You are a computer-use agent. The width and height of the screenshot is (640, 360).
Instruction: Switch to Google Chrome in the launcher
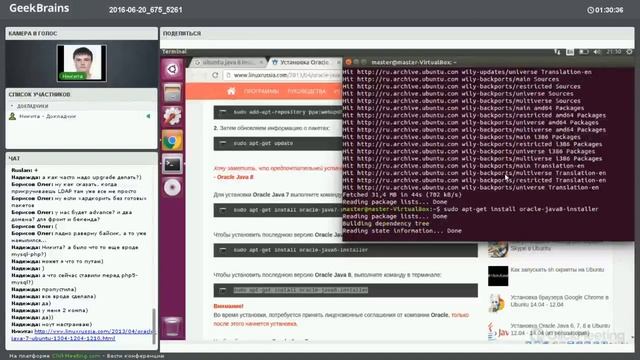172,141
